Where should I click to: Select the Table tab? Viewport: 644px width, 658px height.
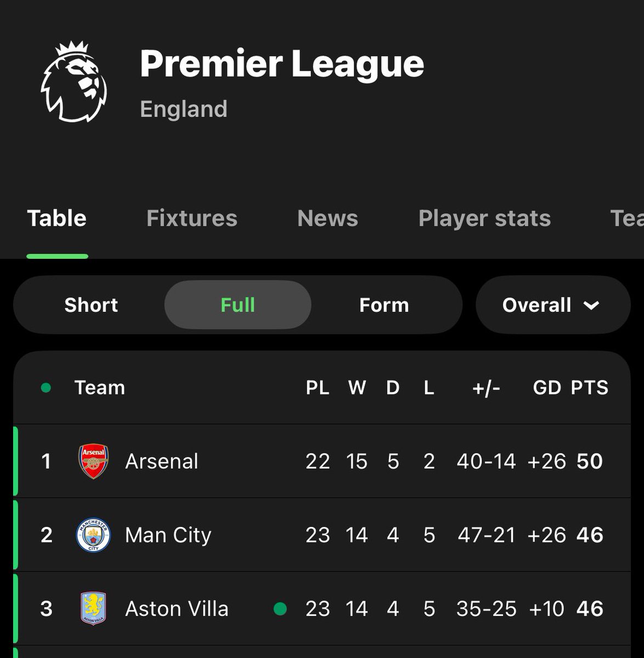[x=57, y=218]
